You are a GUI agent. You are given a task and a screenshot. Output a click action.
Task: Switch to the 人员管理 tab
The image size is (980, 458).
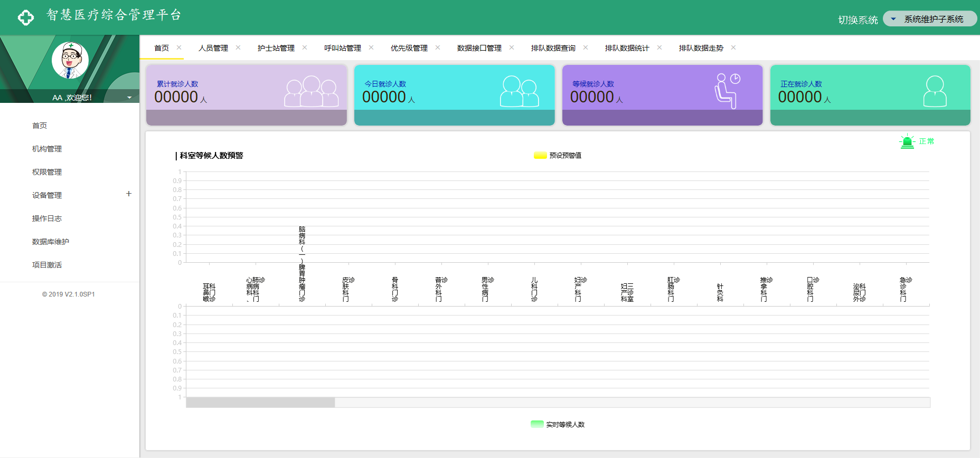213,48
